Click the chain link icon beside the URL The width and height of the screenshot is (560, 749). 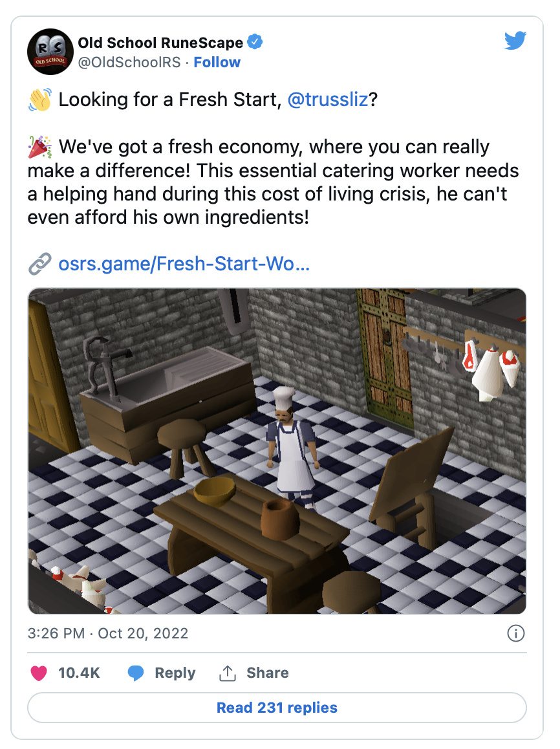click(39, 264)
